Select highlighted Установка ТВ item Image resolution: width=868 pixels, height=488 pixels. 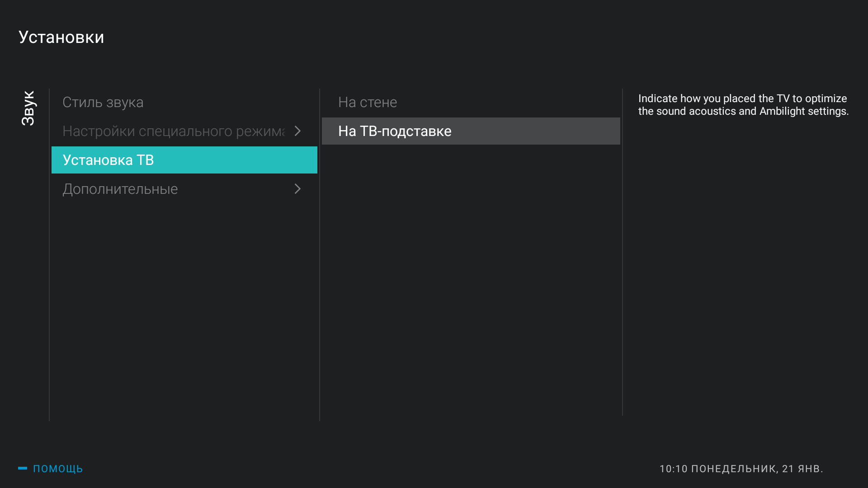pyautogui.click(x=184, y=160)
